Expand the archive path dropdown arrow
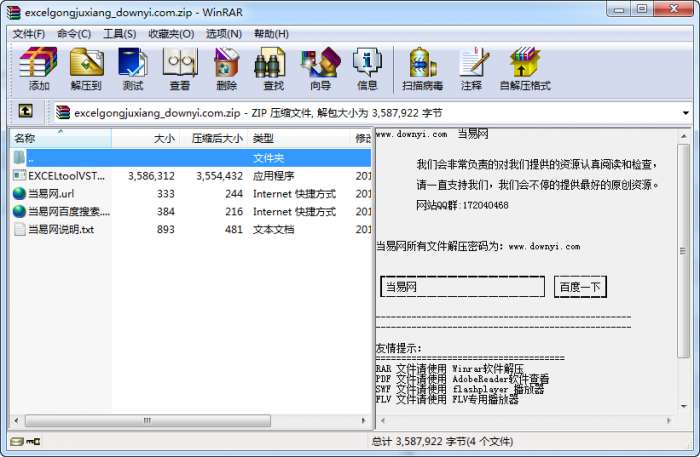This screenshot has width=700, height=457. click(x=685, y=113)
